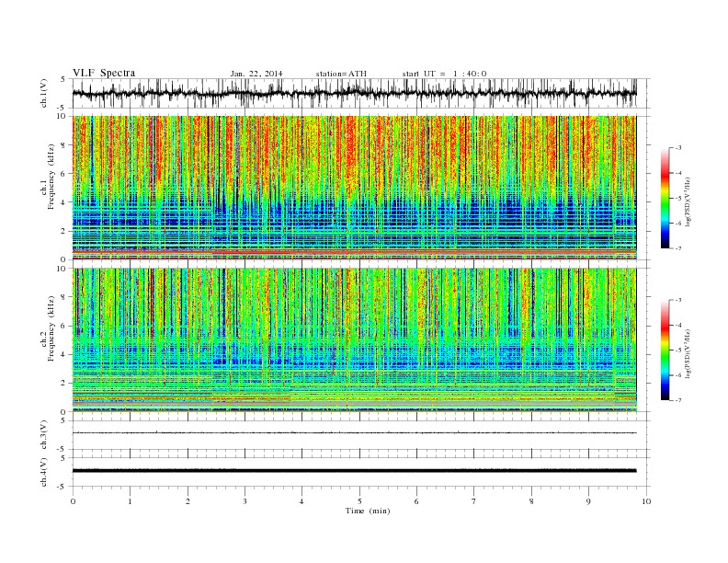The width and height of the screenshot is (728, 563).
Task: Click the "Time (min)" axis label
Action: coord(368,511)
